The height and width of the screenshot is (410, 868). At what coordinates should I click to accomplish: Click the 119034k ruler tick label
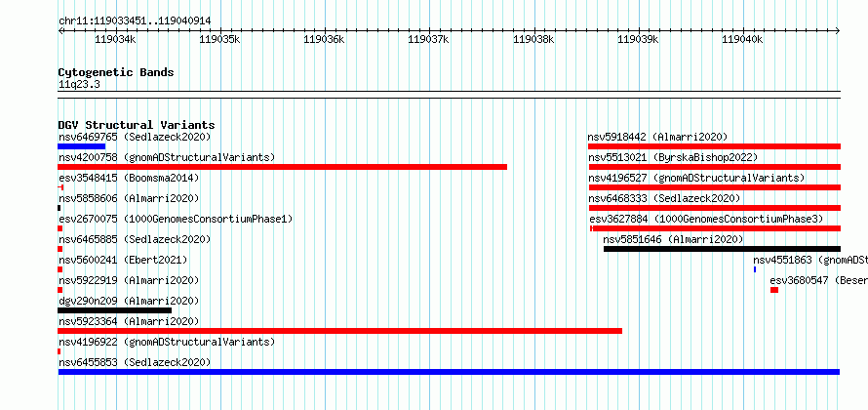[115, 39]
